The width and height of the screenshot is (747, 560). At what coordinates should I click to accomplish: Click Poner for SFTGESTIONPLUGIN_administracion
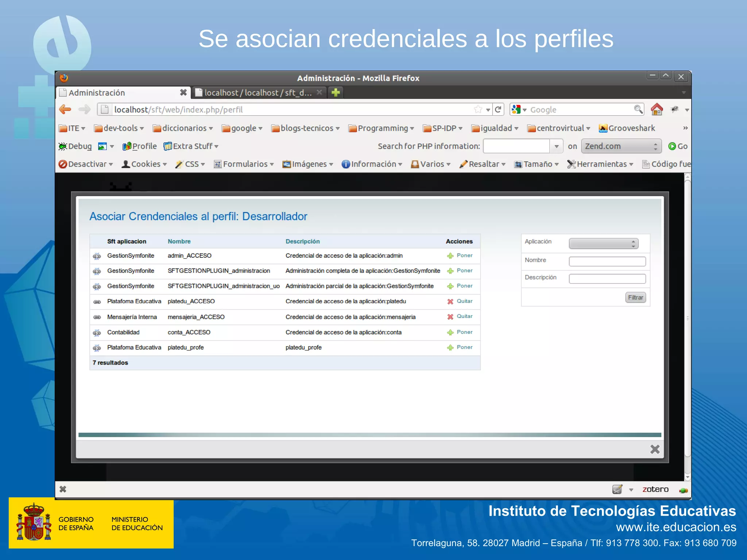(x=460, y=271)
